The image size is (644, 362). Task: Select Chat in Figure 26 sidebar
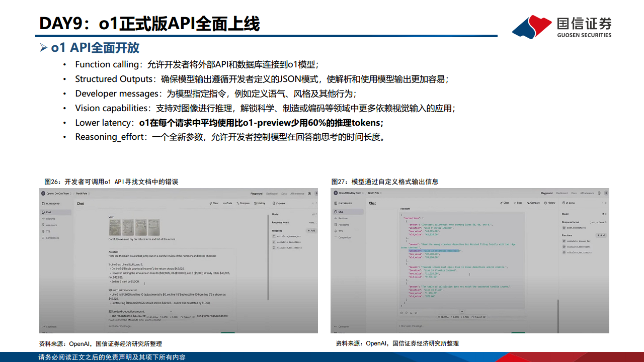(56, 212)
